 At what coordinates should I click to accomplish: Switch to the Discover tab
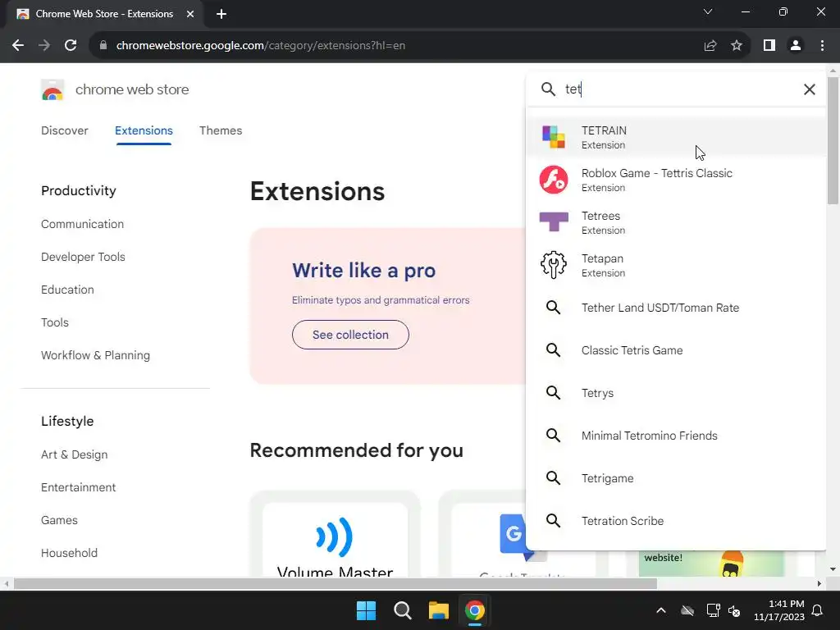[x=64, y=130]
